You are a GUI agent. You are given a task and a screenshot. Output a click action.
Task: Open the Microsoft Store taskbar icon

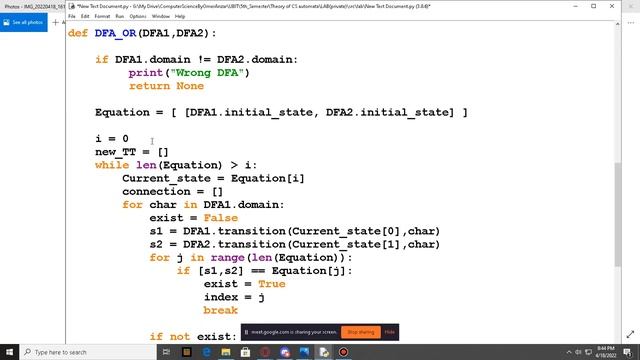coord(245,352)
